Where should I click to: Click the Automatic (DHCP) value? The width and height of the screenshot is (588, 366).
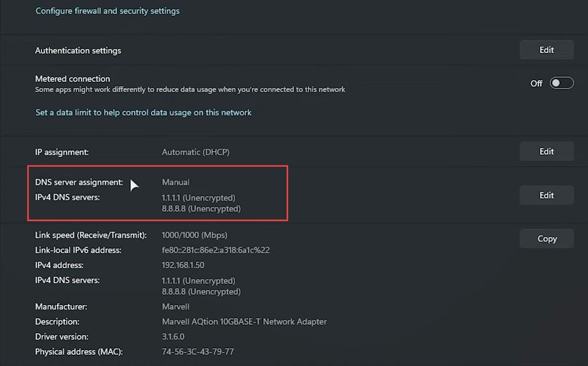195,152
